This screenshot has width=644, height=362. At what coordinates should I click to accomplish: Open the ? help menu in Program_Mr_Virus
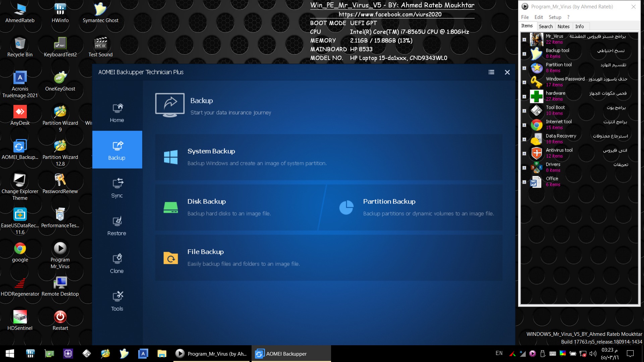(x=568, y=17)
